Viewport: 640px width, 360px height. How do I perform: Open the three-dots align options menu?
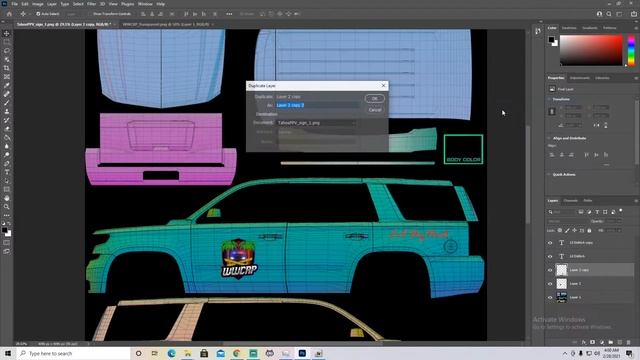pos(229,14)
